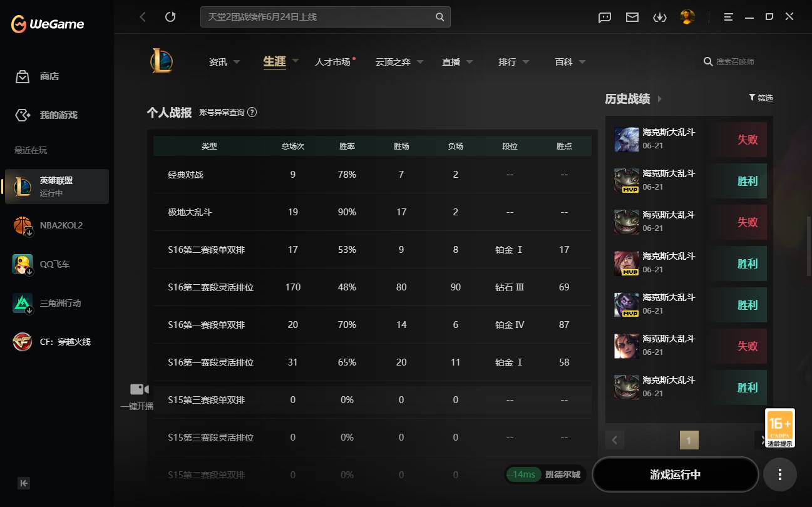This screenshot has width=812, height=507.
Task: Click the S16第二赛段灵活排位 row label
Action: [x=211, y=287]
